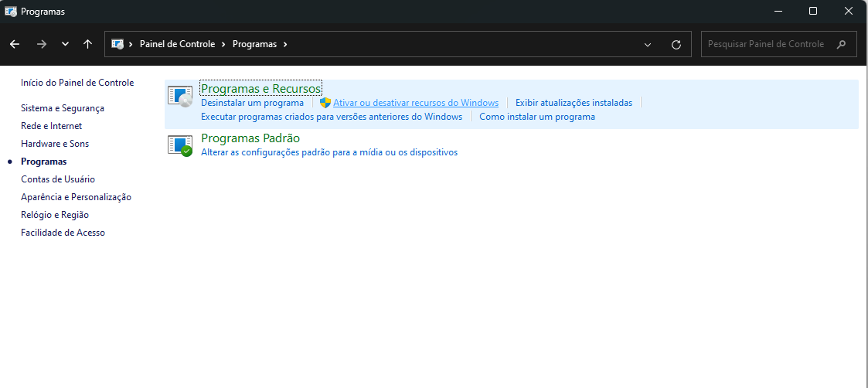
Task: Select Programas breadcrumb in the address bar
Action: point(254,44)
